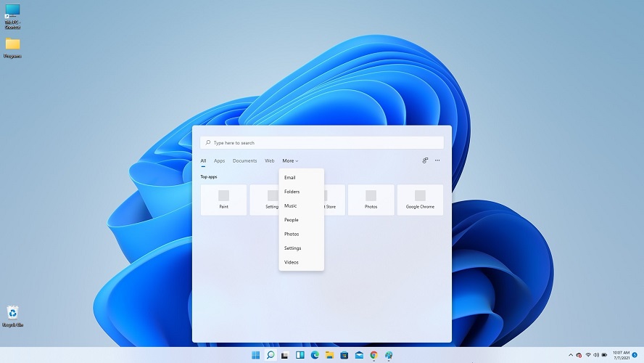Open the Store top app tile
644x363 pixels.
[x=335, y=200]
